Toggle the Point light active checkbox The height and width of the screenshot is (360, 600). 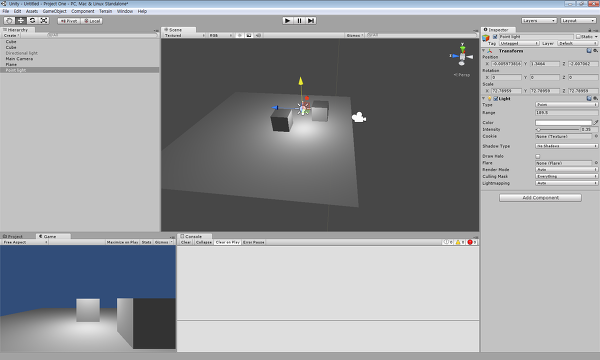tap(495, 37)
